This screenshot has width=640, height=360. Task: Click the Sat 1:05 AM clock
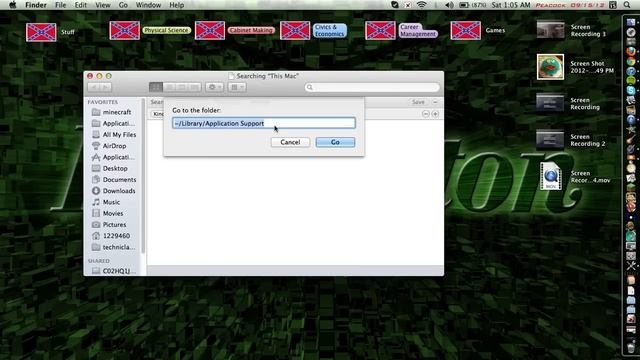511,5
